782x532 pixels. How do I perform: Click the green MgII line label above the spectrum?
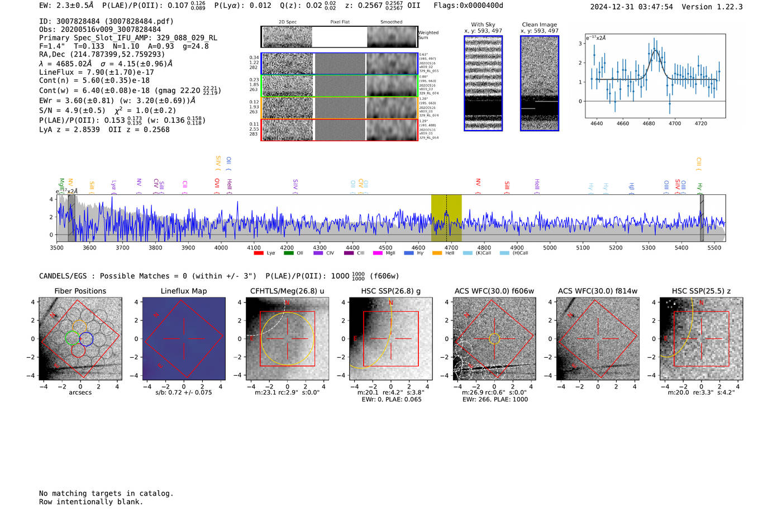point(62,186)
